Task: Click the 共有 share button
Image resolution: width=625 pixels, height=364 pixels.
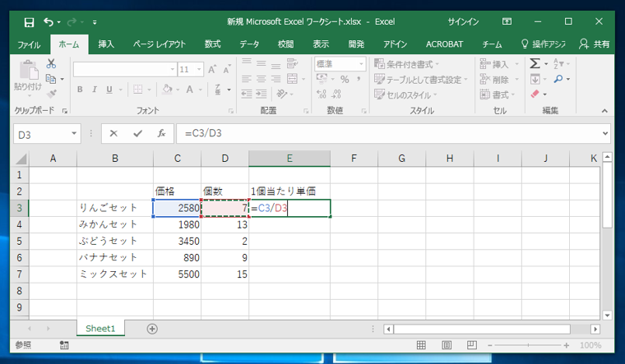Action: 595,44
